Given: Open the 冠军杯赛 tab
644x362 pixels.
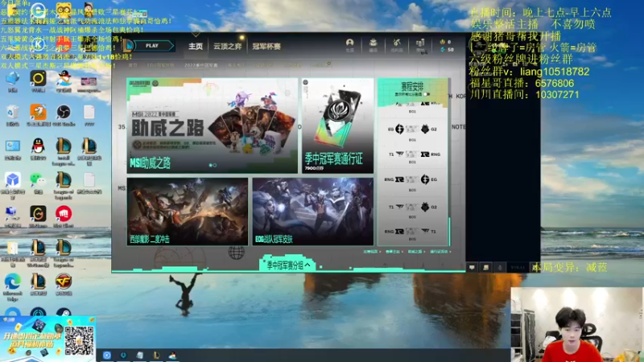Looking at the screenshot, I should click(x=266, y=47).
